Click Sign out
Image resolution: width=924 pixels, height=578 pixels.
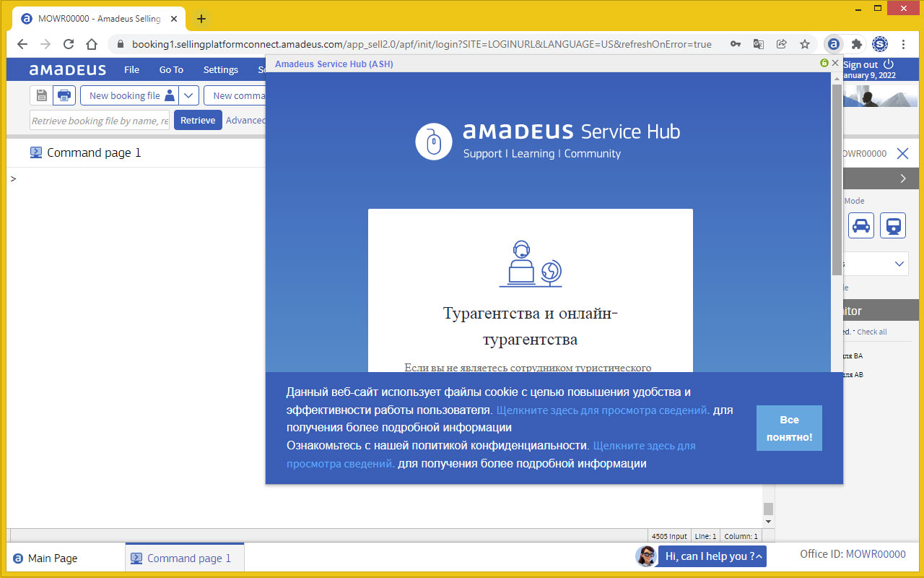[x=860, y=64]
